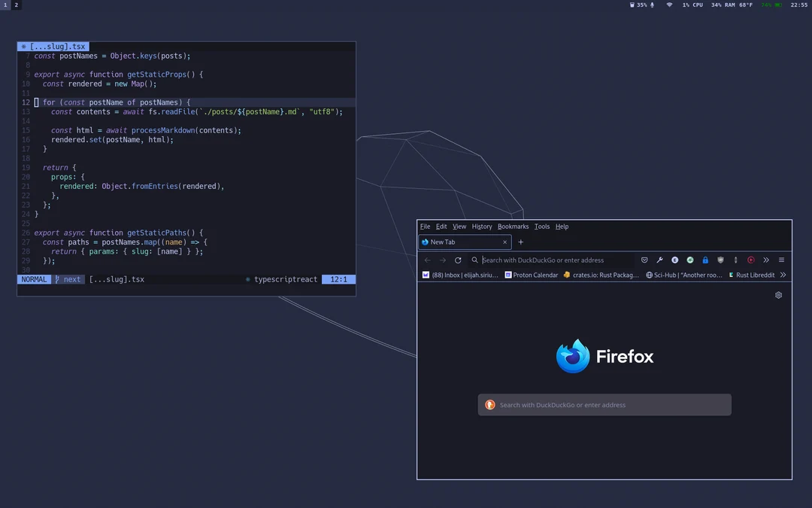Open the Pocket saving icon in the toolbar

(x=644, y=260)
